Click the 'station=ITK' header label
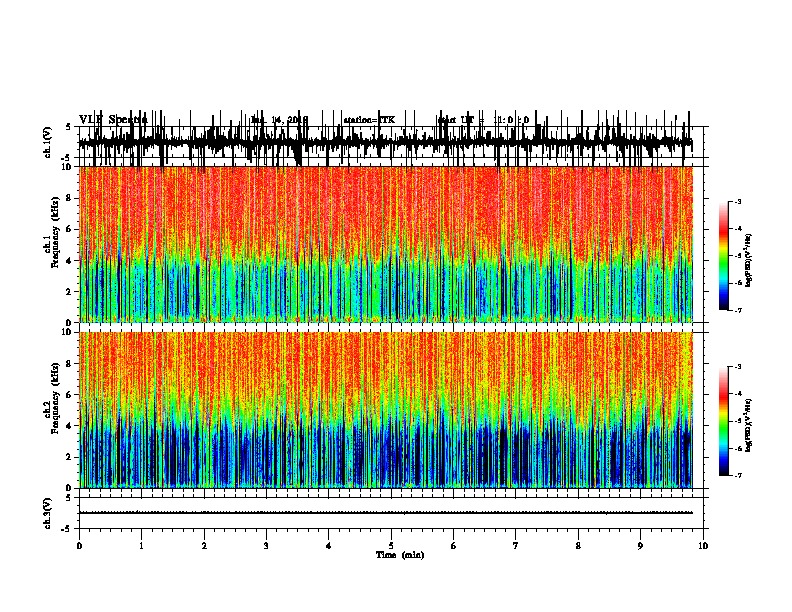The image size is (792, 612). [369, 120]
